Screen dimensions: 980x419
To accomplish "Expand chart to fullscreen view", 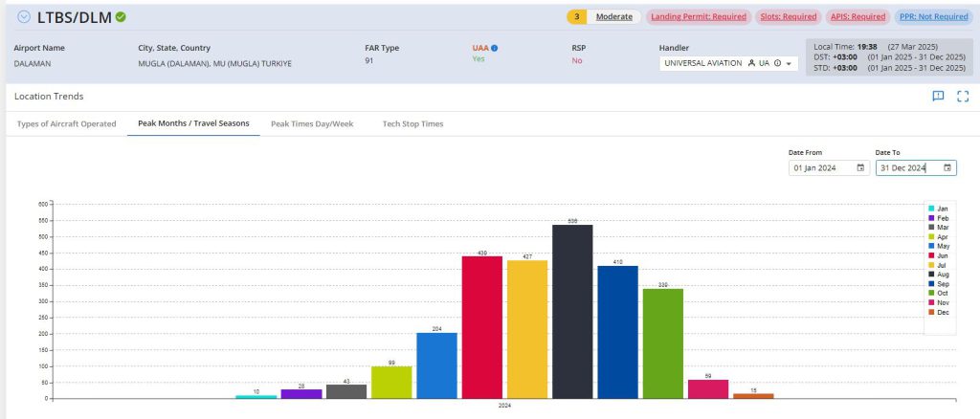I will tap(963, 96).
